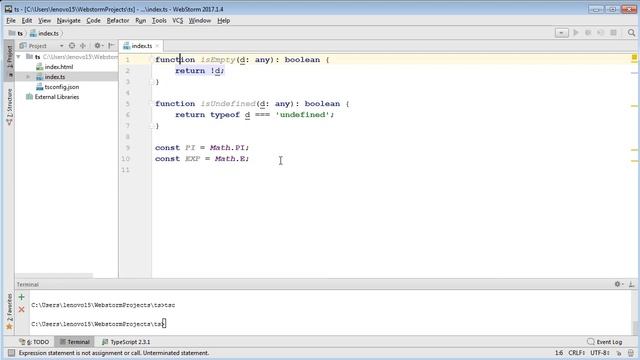Click the tool window quick access icon
Viewport: 640px width, 360px height.
coord(11,353)
